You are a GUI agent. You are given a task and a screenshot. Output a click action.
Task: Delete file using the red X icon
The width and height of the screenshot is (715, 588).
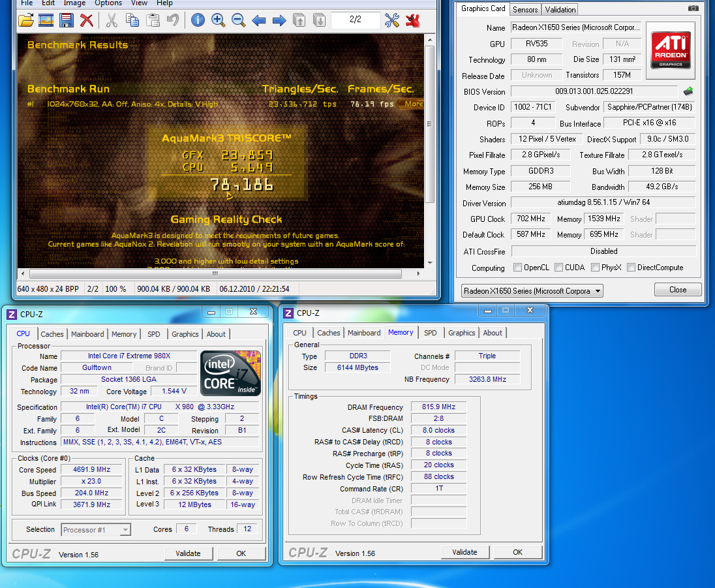coord(86,20)
